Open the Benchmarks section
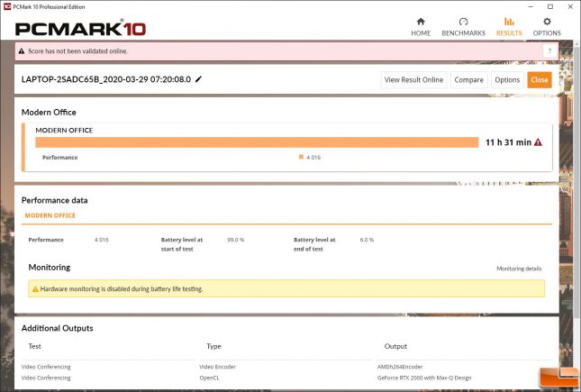Image resolution: width=581 pixels, height=392 pixels. click(x=463, y=27)
